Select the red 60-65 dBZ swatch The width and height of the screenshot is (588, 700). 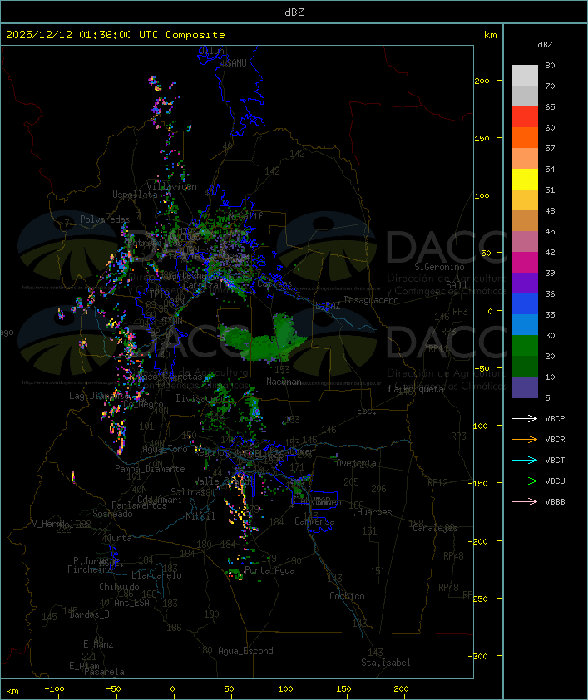525,117
